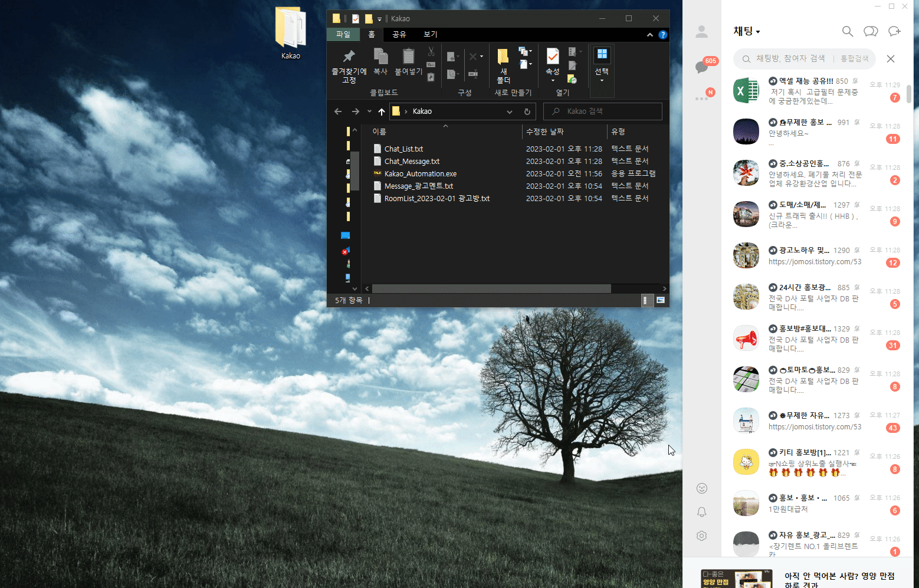Click the New folder (새 폴더) icon
This screenshot has height=588, width=919.
pos(503,57)
